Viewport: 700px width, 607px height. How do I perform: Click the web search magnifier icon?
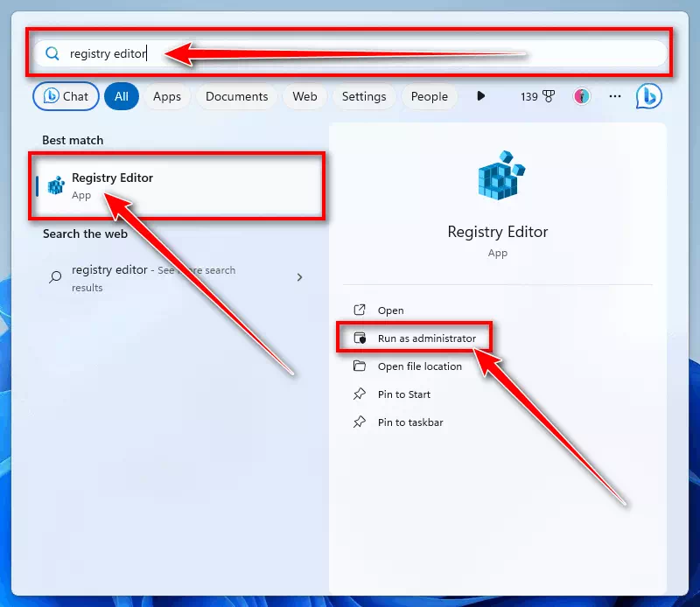(x=55, y=277)
